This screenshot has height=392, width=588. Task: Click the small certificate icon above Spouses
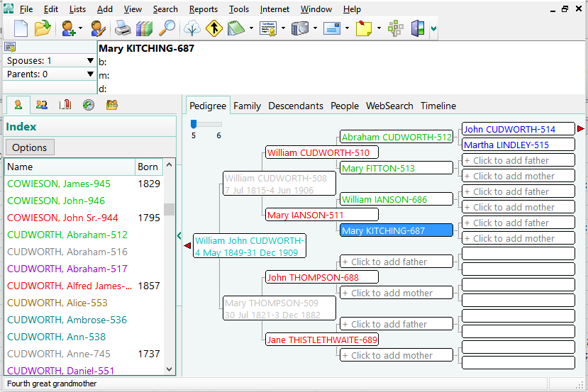pyautogui.click(x=10, y=47)
